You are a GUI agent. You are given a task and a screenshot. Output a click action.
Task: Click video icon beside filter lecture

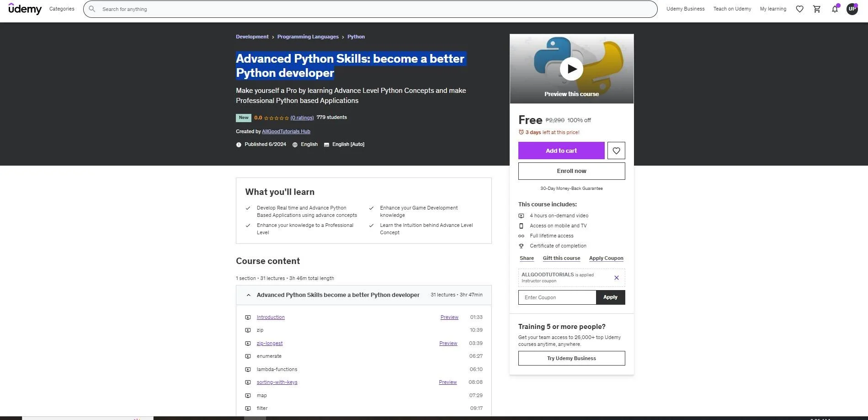click(x=248, y=408)
